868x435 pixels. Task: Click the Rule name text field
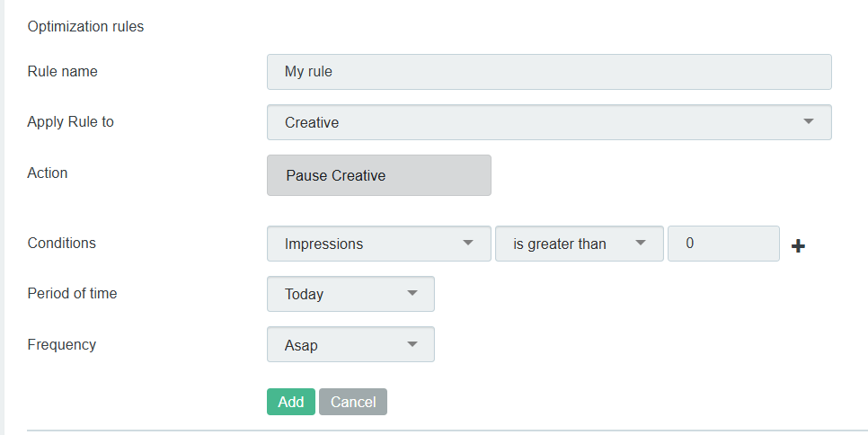coord(548,72)
